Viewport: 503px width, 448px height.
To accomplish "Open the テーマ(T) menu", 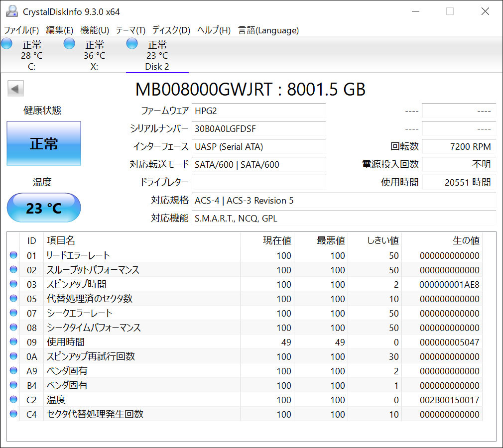I will [x=130, y=30].
